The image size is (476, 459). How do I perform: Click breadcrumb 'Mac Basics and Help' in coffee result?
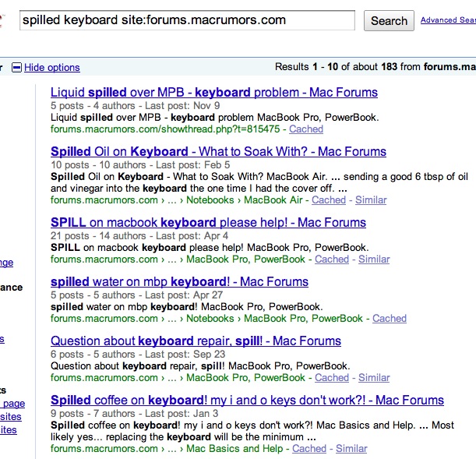click(234, 449)
